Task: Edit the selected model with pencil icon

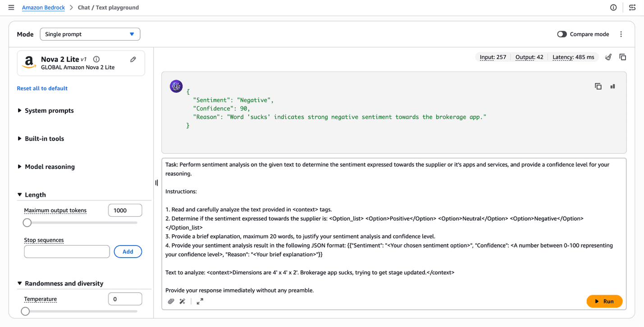Action: point(133,59)
